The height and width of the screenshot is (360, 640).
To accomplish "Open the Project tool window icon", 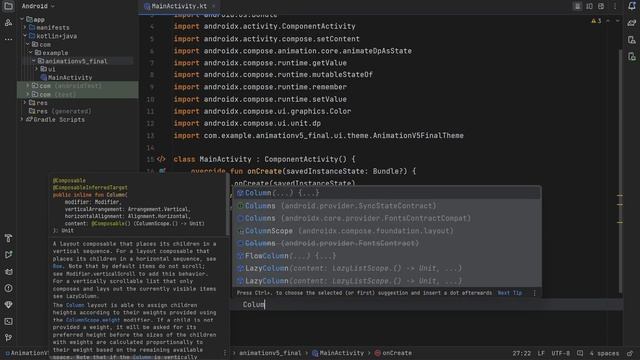I will coord(8,6).
